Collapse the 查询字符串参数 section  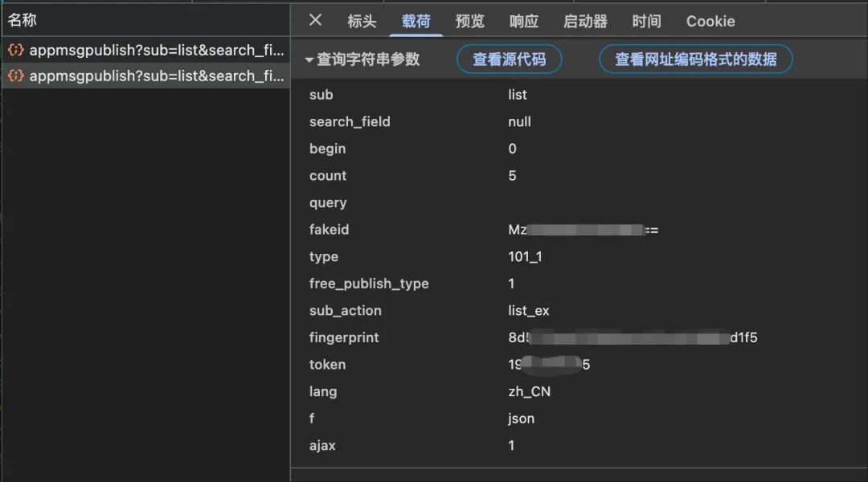coord(309,59)
